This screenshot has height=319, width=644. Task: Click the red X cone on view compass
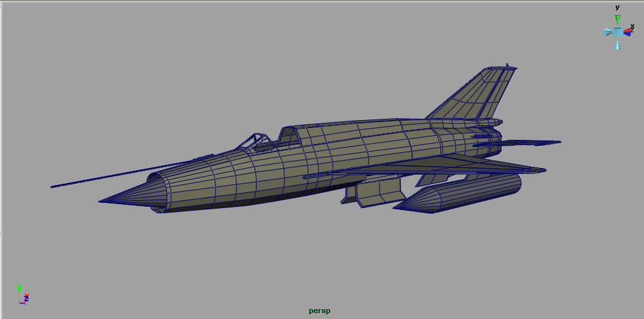[x=628, y=31]
